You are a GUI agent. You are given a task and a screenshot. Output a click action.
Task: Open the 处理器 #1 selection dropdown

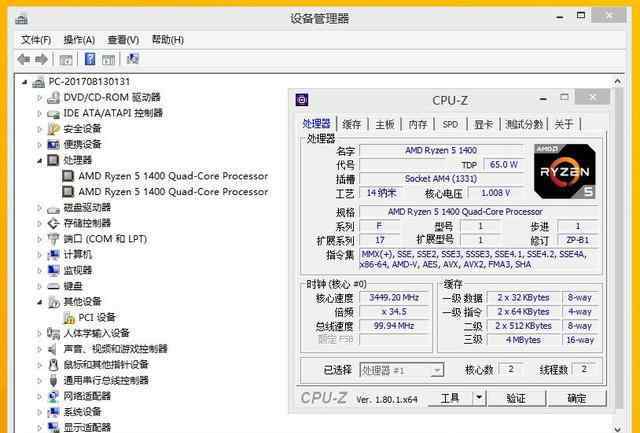point(437,371)
